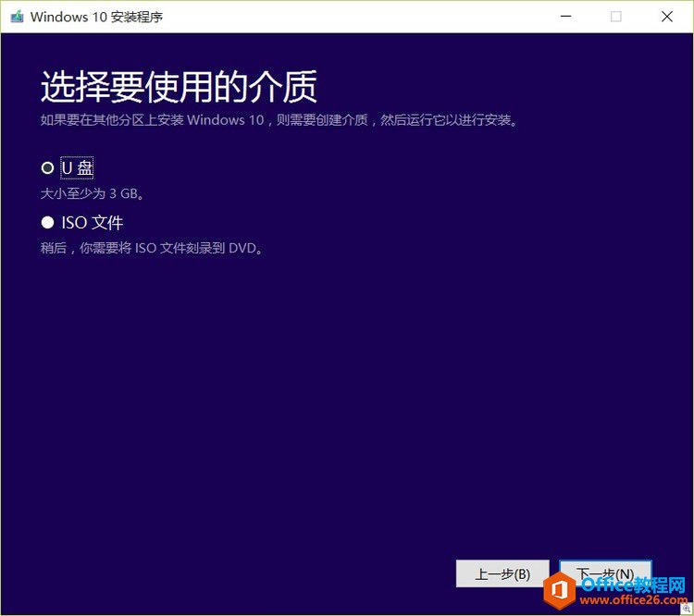Viewport: 694px width, 616px height.
Task: Click the heading 选择要使用的介质
Action: coord(179,86)
